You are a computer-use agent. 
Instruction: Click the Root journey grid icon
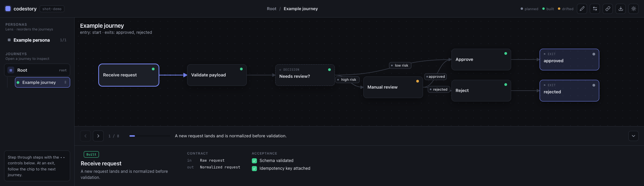click(x=11, y=70)
